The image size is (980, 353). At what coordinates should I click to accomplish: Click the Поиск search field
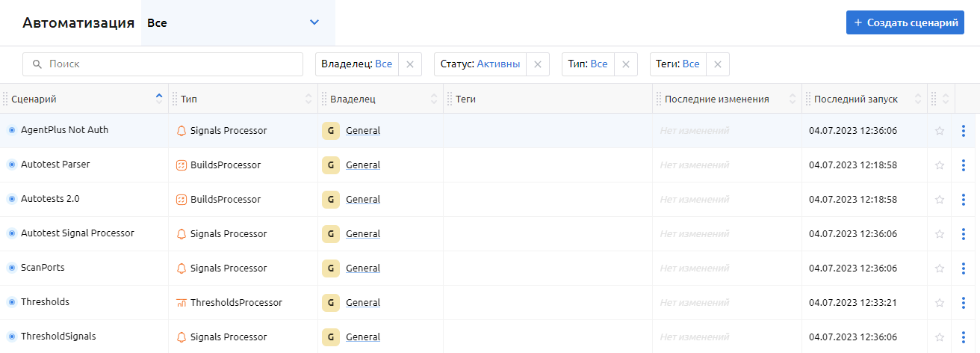point(163,64)
